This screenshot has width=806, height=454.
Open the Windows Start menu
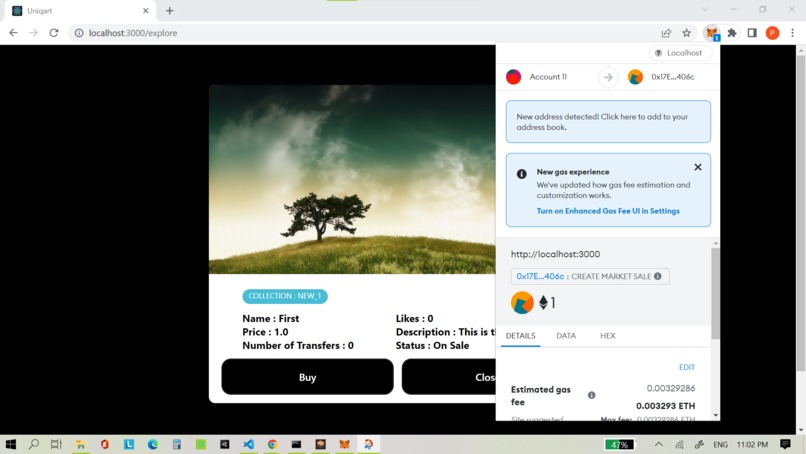pyautogui.click(x=10, y=444)
